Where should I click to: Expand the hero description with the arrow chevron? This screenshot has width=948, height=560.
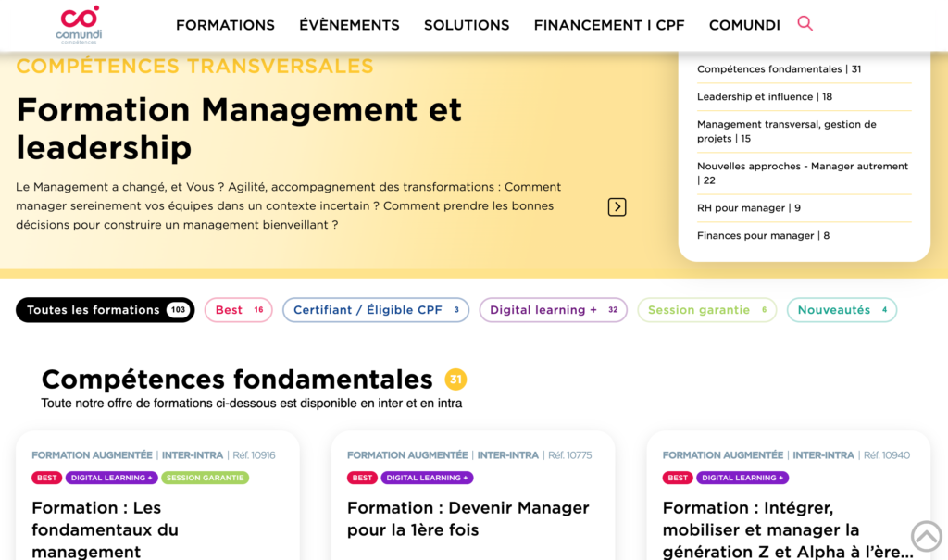[x=617, y=206]
